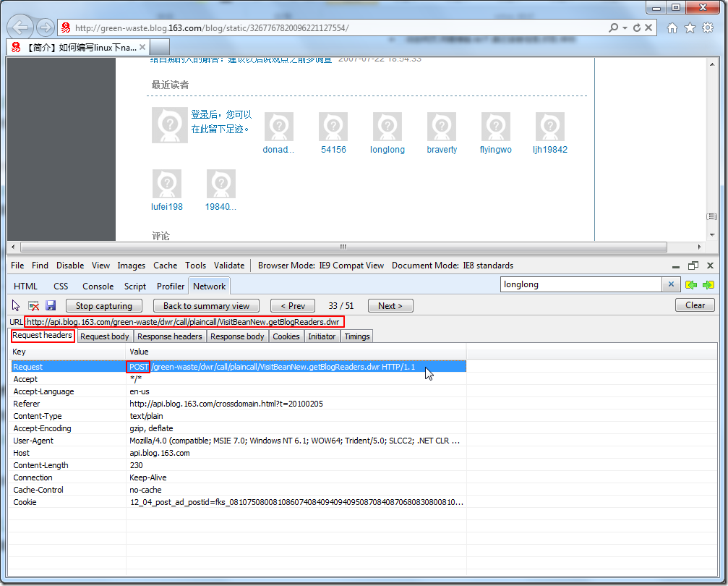Click the Clear button

(x=695, y=305)
